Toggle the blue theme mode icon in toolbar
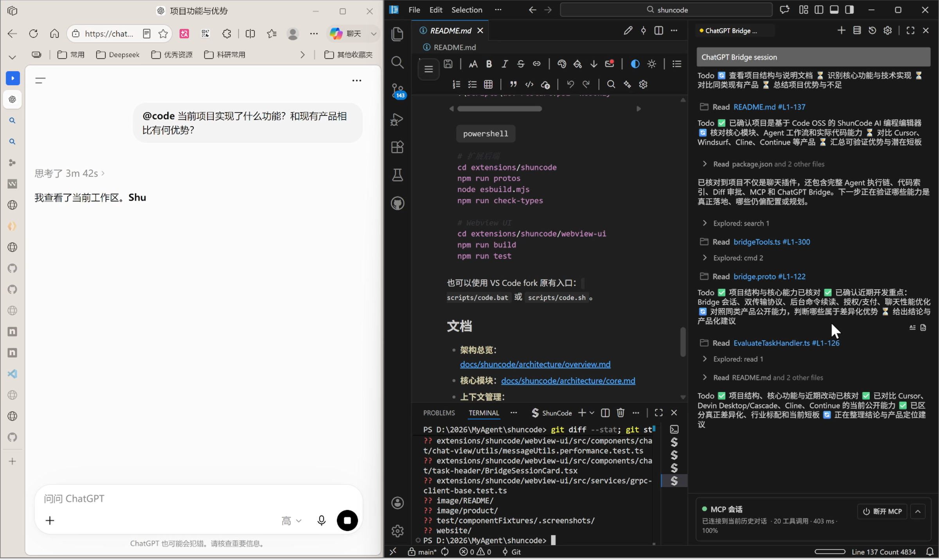Screen dimensions: 939x560 tap(635, 64)
